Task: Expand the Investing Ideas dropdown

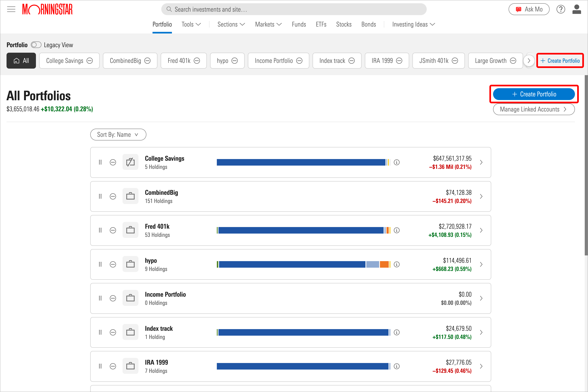Action: pos(414,24)
